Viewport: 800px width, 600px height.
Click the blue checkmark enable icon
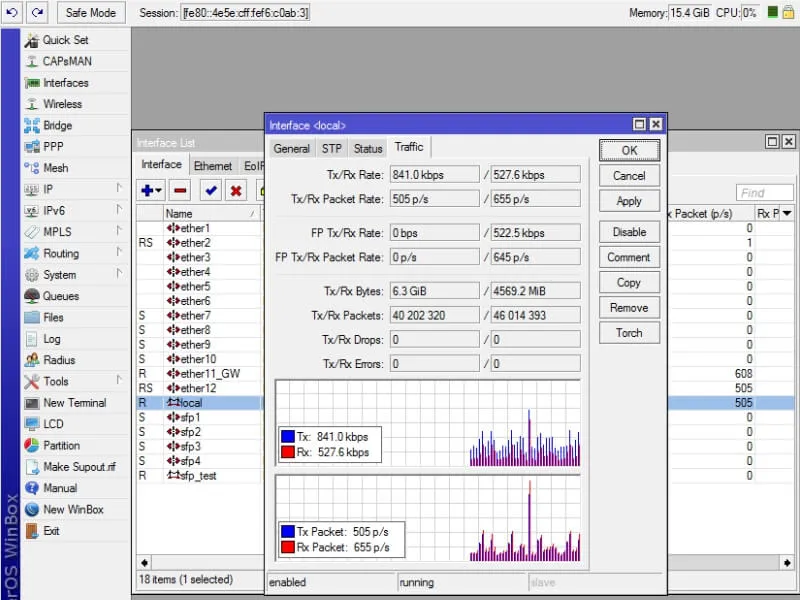click(x=210, y=190)
